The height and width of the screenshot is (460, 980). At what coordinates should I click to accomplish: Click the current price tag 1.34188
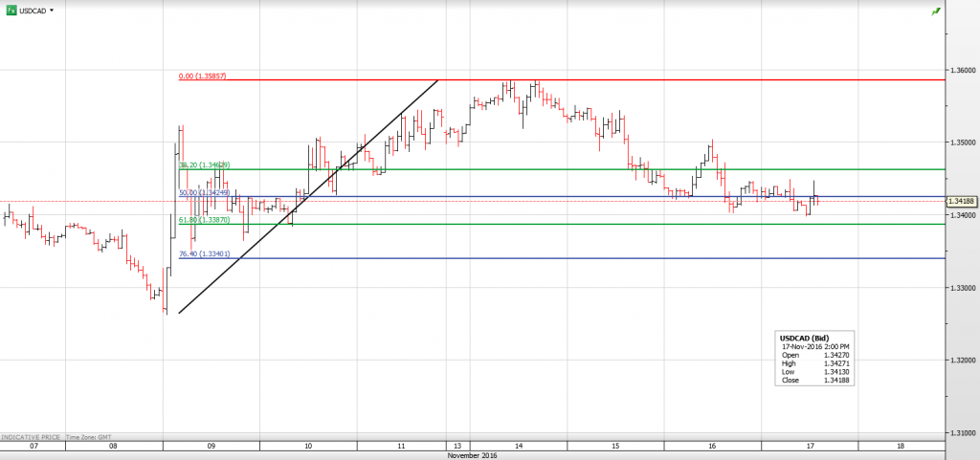tap(961, 202)
